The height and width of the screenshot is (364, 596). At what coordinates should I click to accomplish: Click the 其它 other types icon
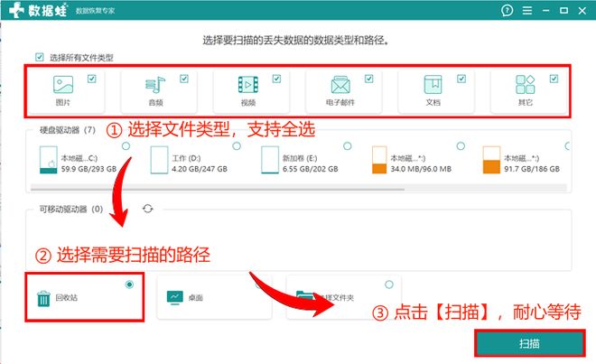pyautogui.click(x=526, y=84)
